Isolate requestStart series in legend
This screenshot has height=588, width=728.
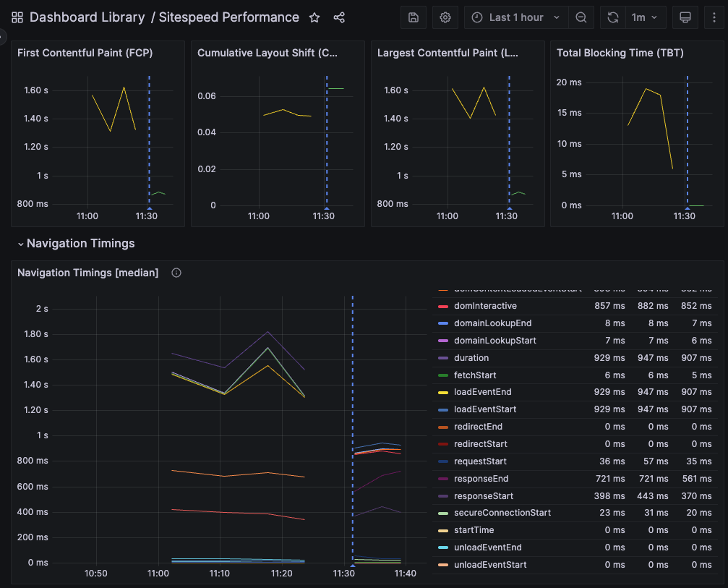point(480,461)
